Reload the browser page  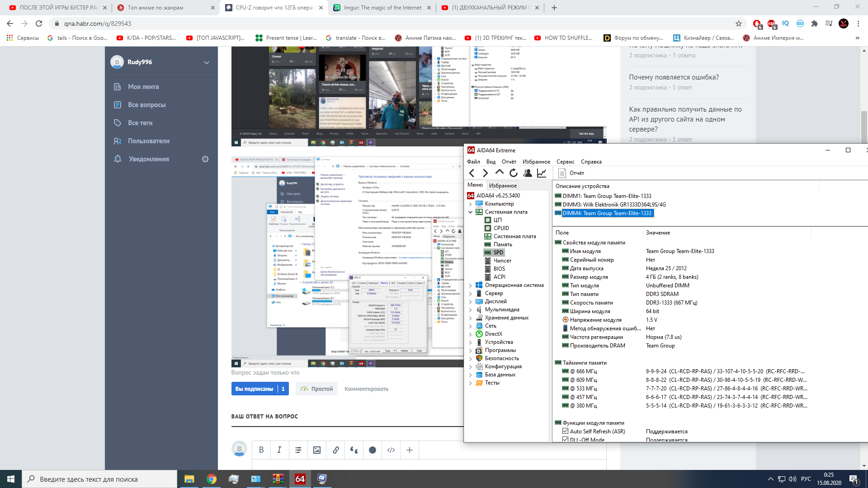39,23
